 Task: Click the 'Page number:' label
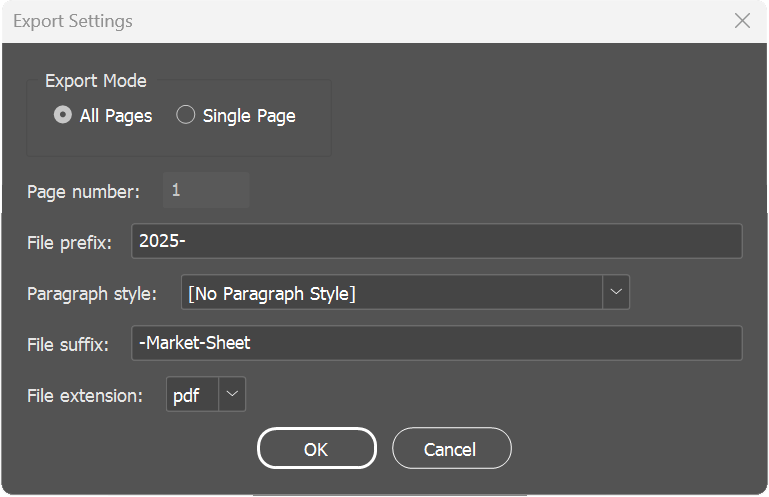83,192
